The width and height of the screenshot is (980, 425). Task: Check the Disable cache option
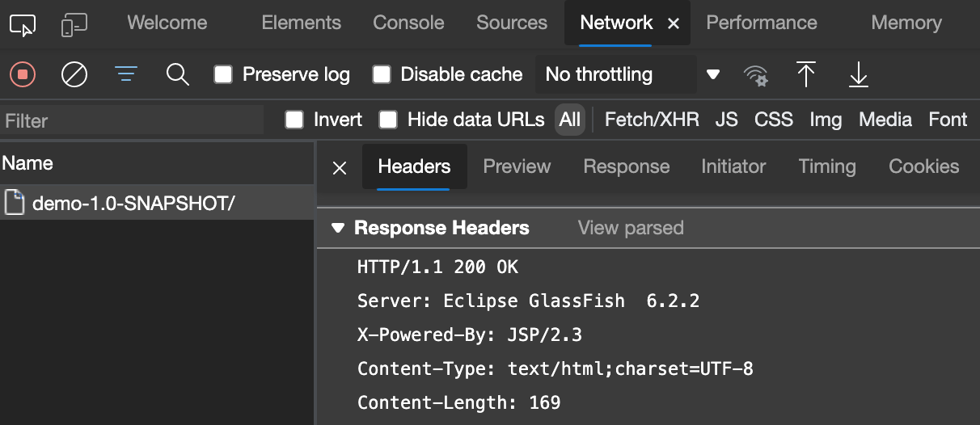pos(382,75)
